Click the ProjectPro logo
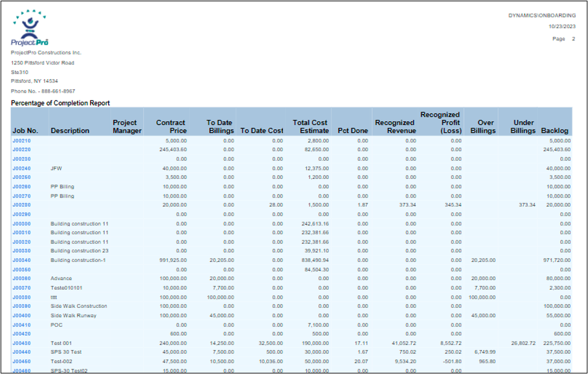The width and height of the screenshot is (588, 374). tap(30, 27)
